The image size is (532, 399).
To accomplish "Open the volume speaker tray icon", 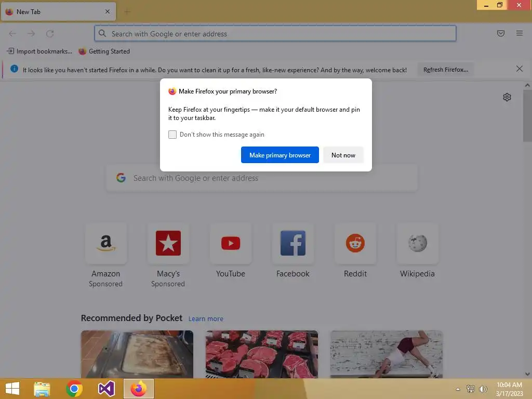I will tap(483, 389).
